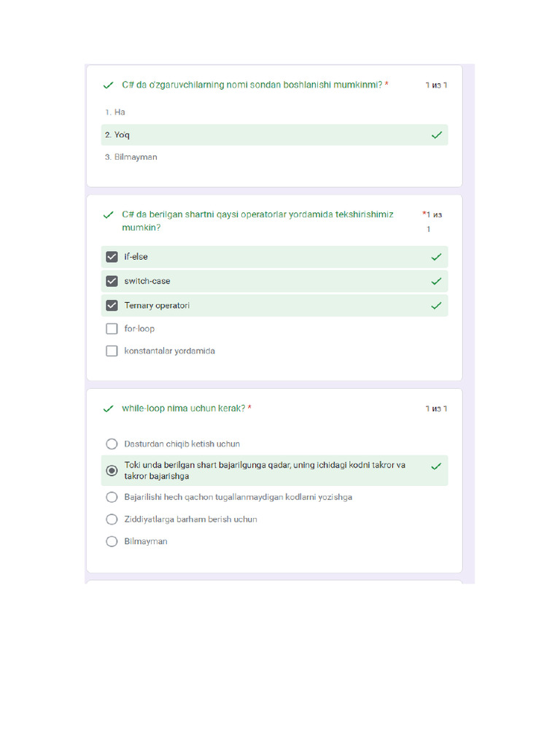Uncheck the switch-case checkbox
This screenshot has width=560, height=747.
click(x=112, y=281)
